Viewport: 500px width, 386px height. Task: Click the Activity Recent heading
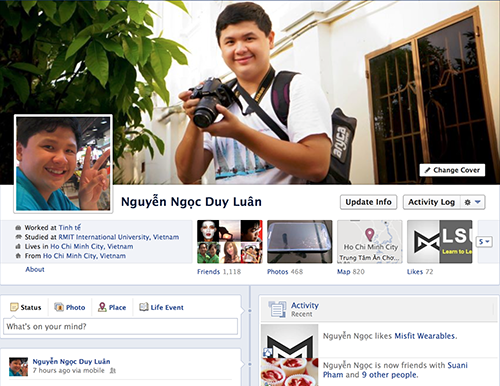[x=305, y=309]
